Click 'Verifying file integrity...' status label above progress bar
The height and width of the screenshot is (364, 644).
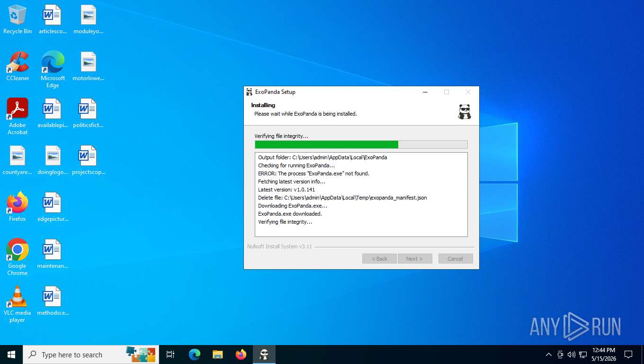coord(281,136)
